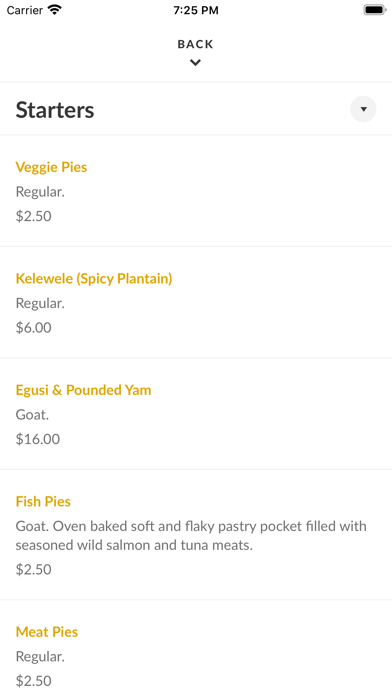Tap the battery icon in status bar

tap(375, 10)
